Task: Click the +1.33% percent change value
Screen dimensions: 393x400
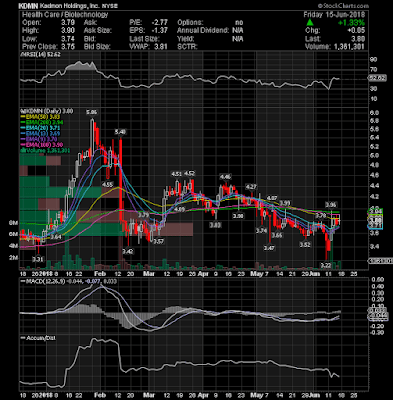Action: click(351, 23)
